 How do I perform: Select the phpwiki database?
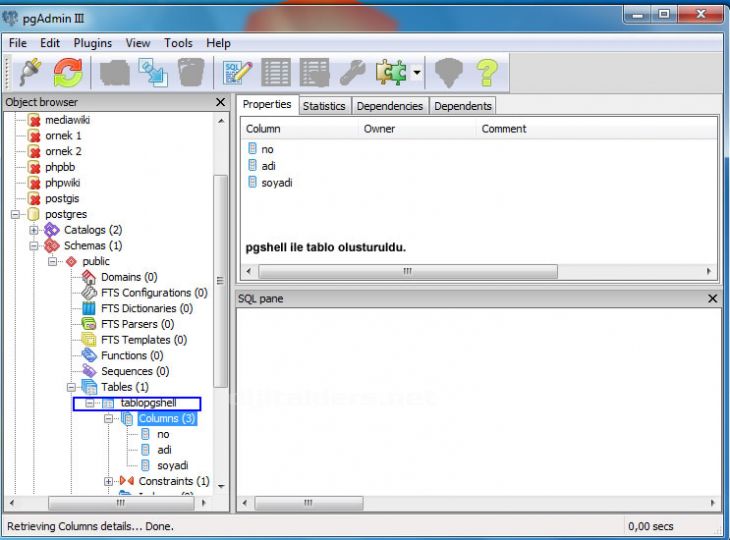63,183
